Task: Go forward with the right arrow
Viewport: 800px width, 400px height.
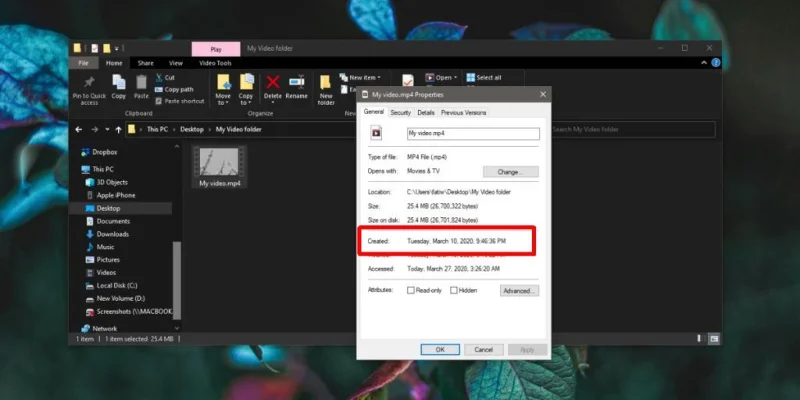Action: click(x=94, y=130)
